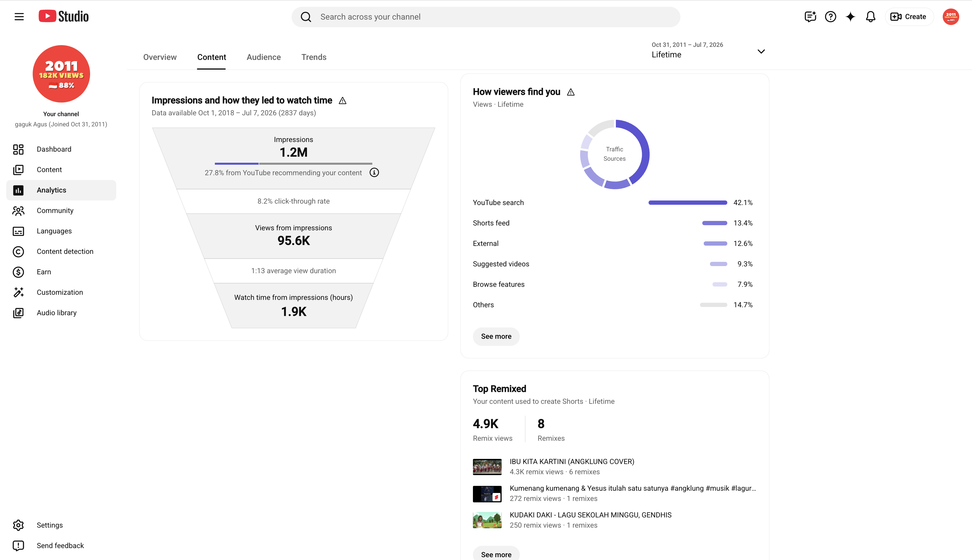Open Content in the sidebar
972x560 pixels.
(x=61, y=170)
